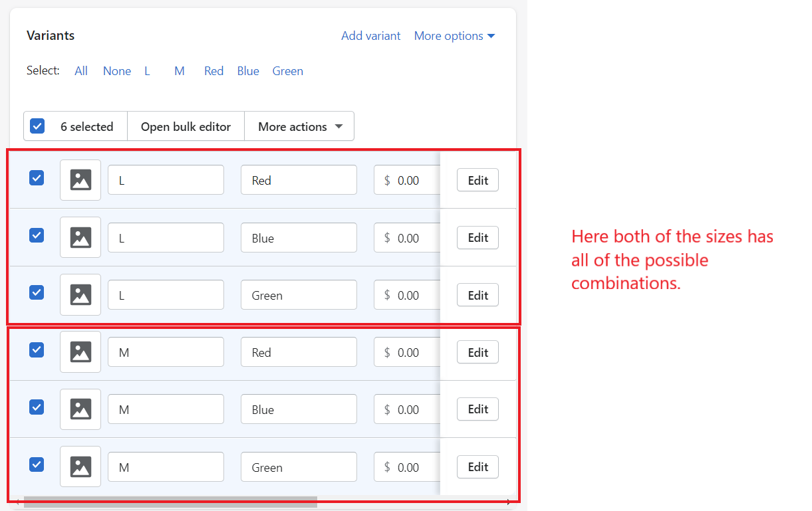Edit the M Green variant
Viewport: 812px width, 511px height.
477,466
